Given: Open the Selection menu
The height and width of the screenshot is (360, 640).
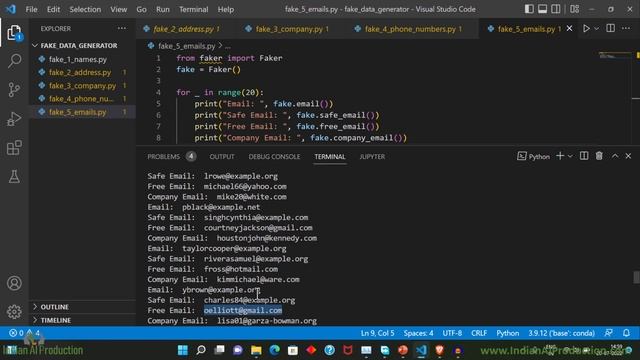Looking at the screenshot, I should click(85, 9).
